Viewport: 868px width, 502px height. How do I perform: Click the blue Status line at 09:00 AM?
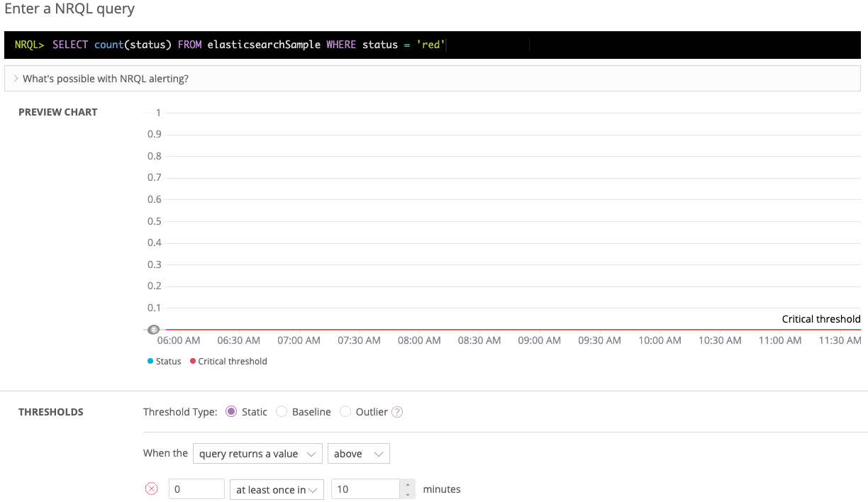[x=540, y=330]
